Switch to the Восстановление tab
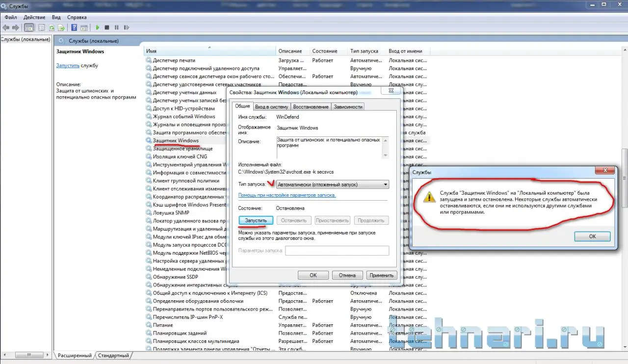The image size is (628, 364). (311, 106)
